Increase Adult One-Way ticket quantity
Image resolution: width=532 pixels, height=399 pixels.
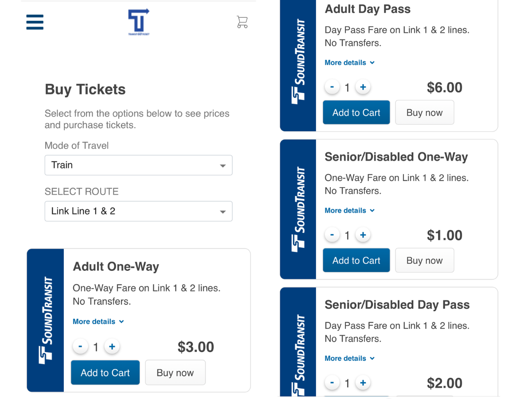tap(112, 347)
